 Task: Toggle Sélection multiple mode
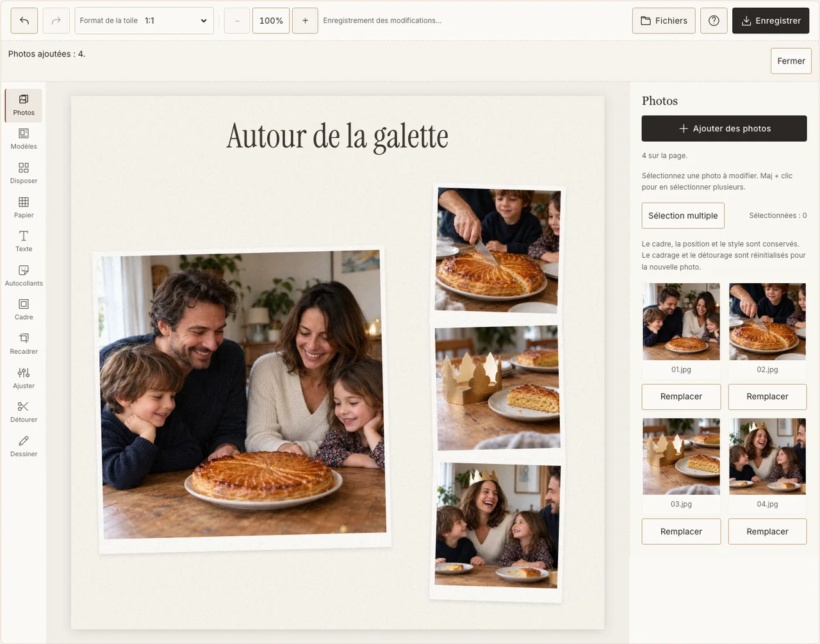point(683,215)
